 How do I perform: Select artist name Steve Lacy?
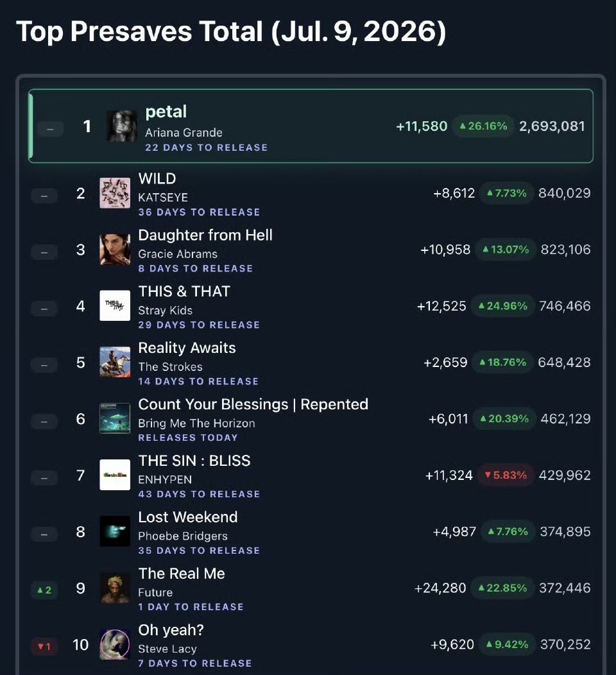pos(167,649)
